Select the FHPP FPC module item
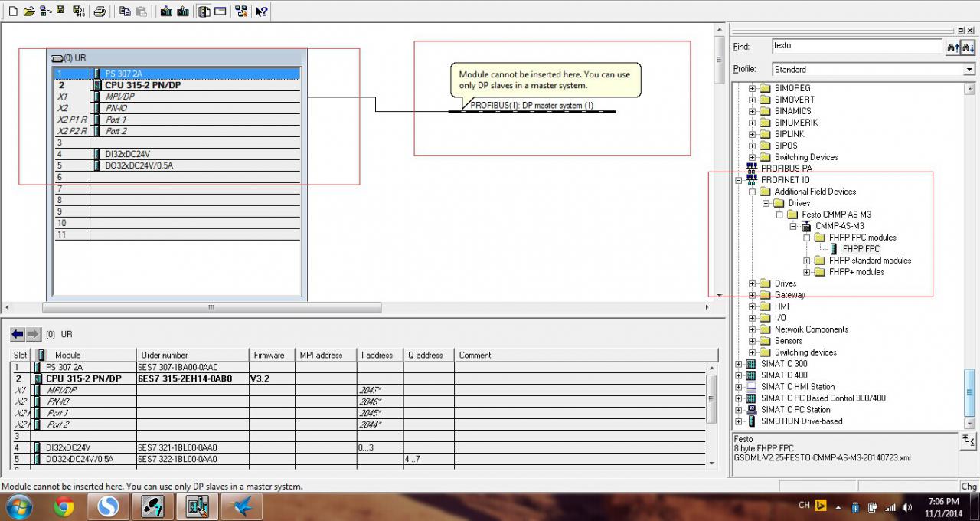 (861, 249)
